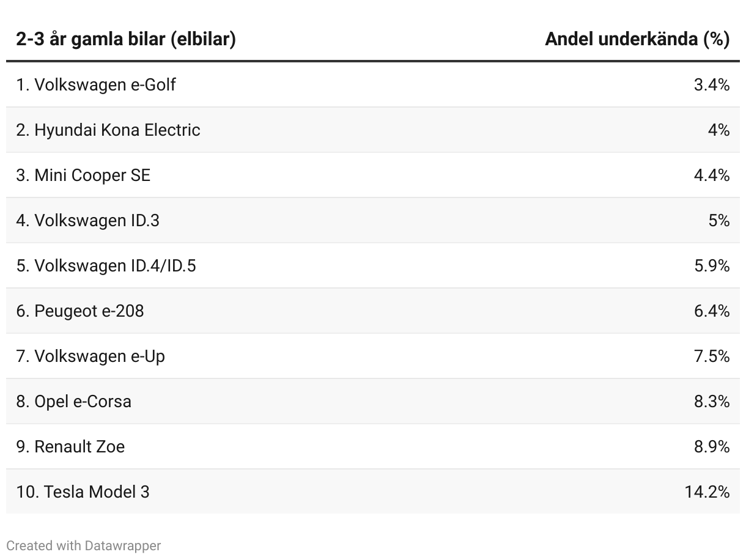Click the 5% value for ID.3
Image resolution: width=746 pixels, height=560 pixels.
pos(719,220)
